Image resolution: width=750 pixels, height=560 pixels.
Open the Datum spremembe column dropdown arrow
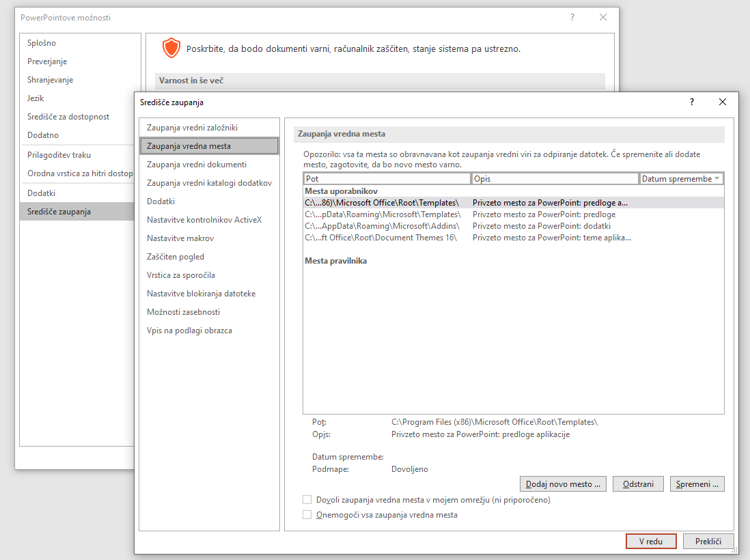coord(717,178)
